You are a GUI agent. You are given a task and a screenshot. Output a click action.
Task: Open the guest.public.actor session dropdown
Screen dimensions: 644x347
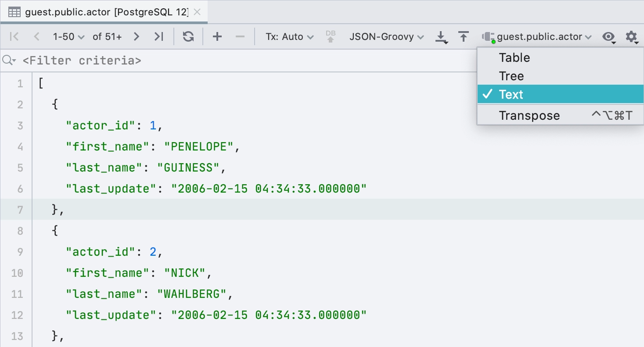pyautogui.click(x=537, y=37)
